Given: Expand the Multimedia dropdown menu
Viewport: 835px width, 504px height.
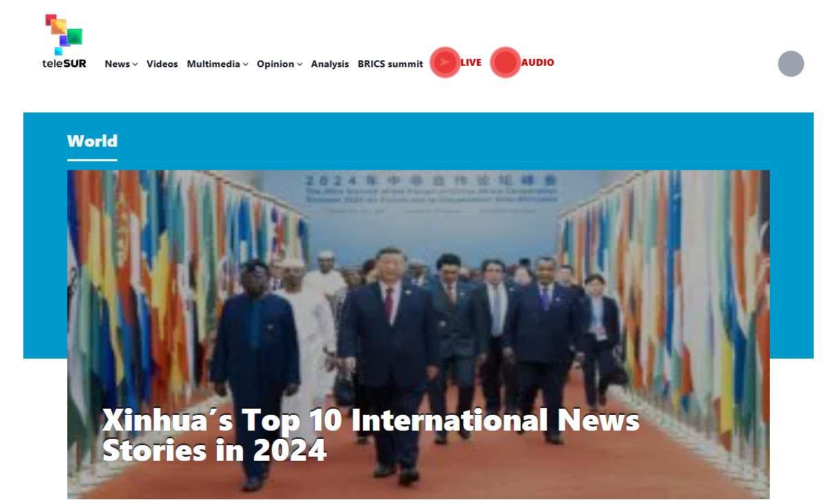Looking at the screenshot, I should (217, 64).
